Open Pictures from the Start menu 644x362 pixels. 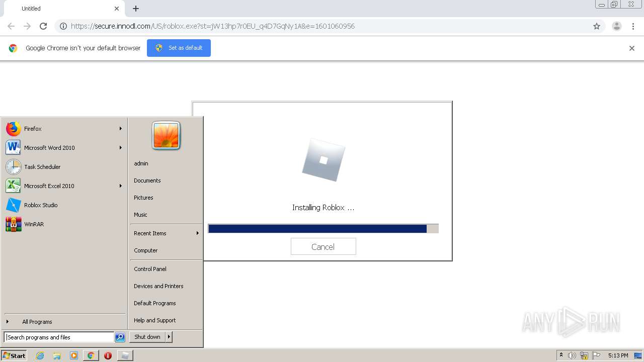(143, 198)
